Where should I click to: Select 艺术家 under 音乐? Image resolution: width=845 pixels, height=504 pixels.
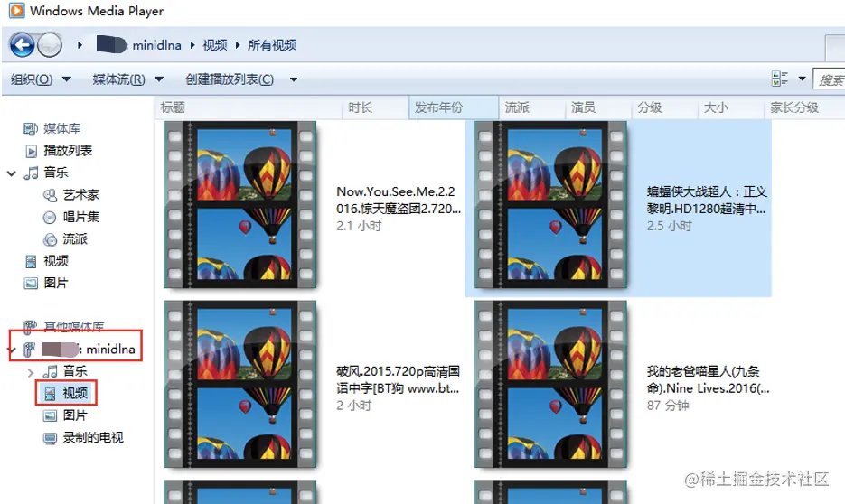pyautogui.click(x=80, y=194)
